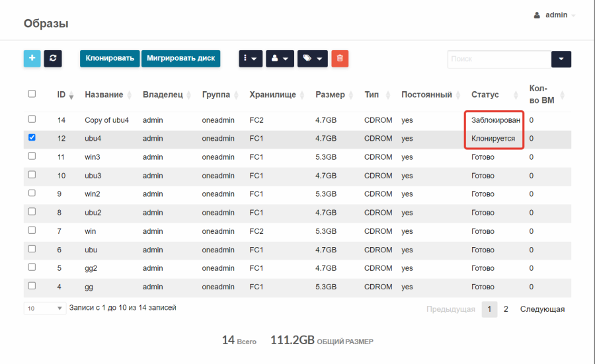Open the tags label dropdown
Viewport: 595px width, 364px height.
[x=312, y=58]
